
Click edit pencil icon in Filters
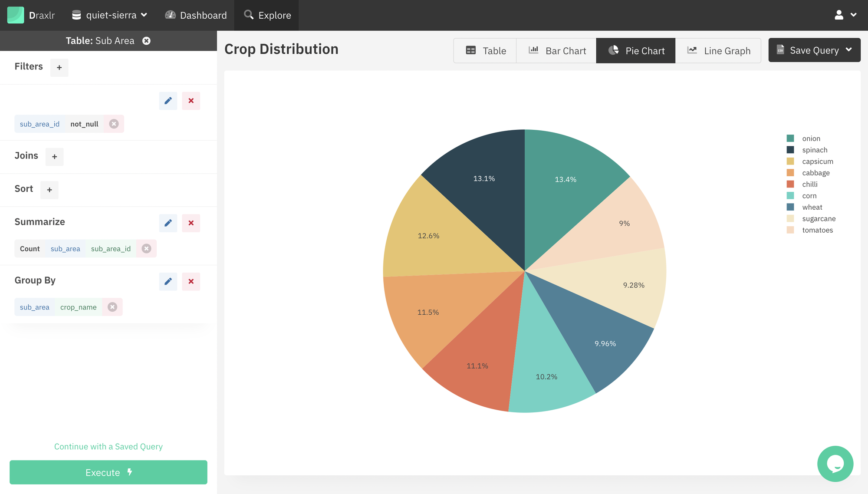(x=168, y=100)
